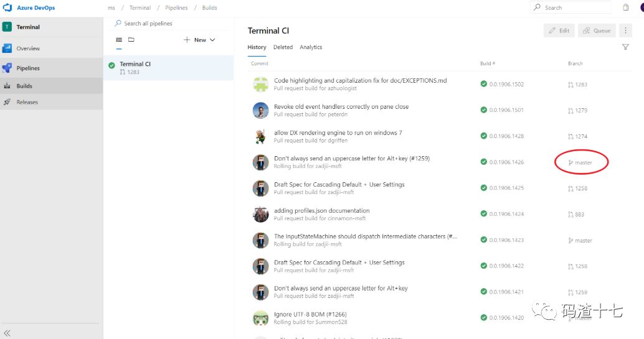Open Releases in the left navigation
Screen dimensions: 644x339
[x=51, y=102]
